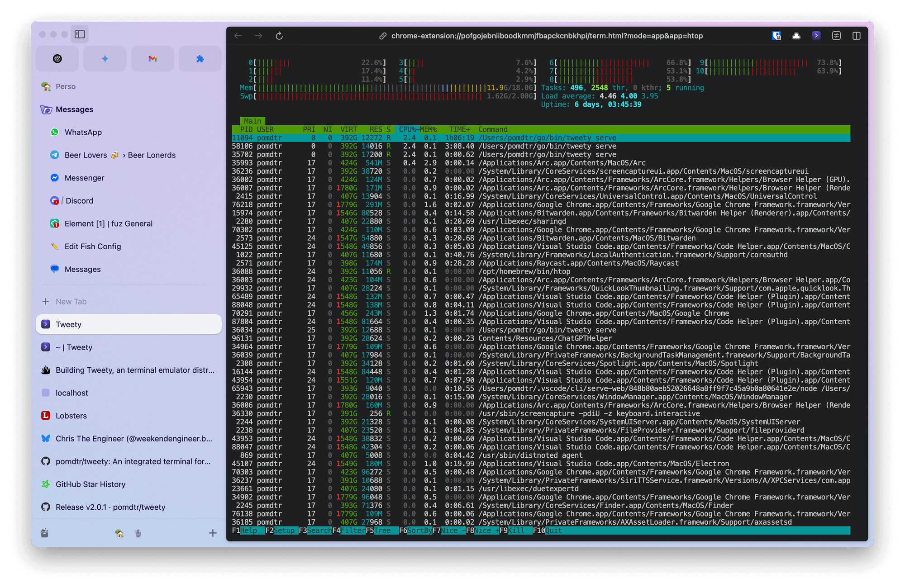905x588 pixels.
Task: Switch to the ~ | Tweety tab
Action: [x=129, y=347]
